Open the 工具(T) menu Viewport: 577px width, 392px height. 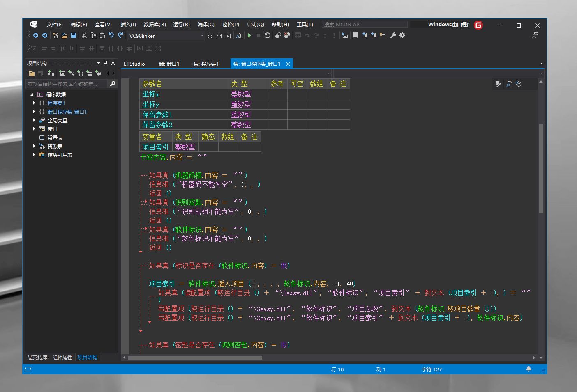pyautogui.click(x=305, y=25)
